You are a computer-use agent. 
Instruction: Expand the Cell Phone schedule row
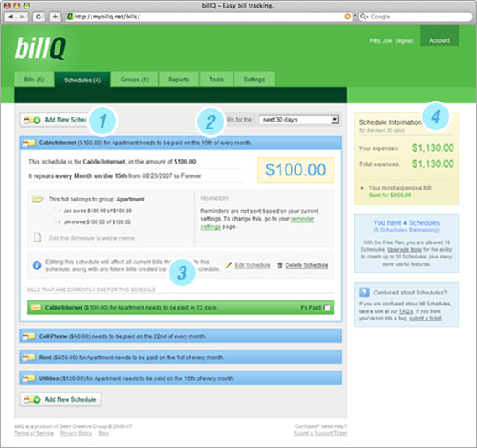[181, 336]
